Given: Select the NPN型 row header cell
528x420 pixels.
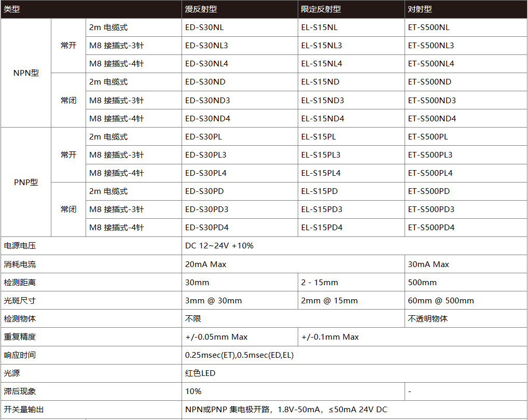Looking at the screenshot, I should [26, 73].
